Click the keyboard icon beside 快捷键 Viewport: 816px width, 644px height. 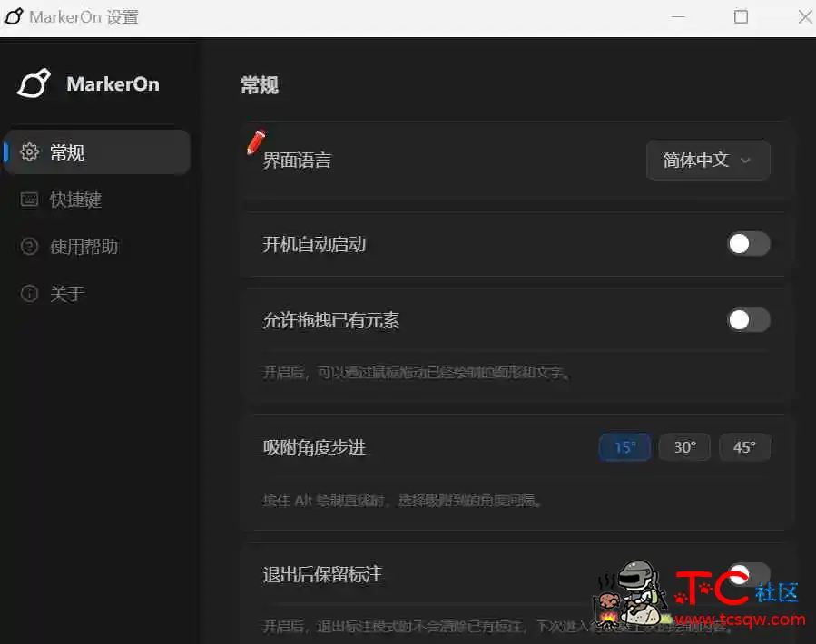[x=29, y=200]
